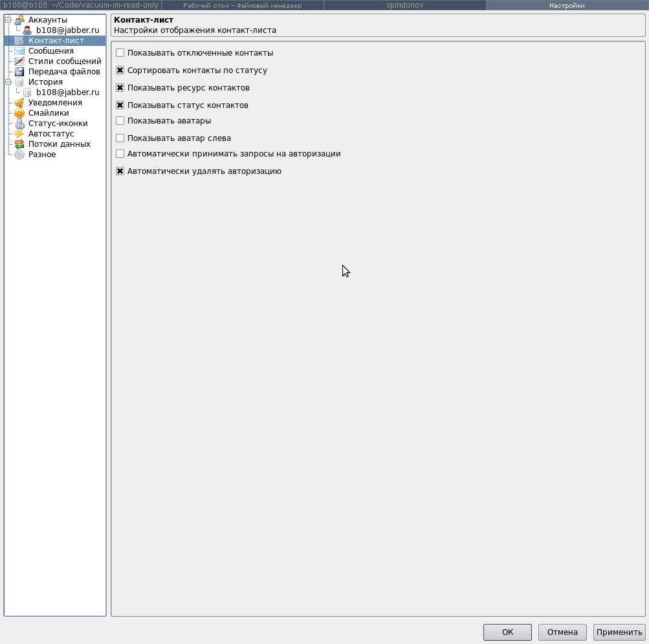Click the Отмена button
The width and height of the screenshot is (649, 644).
(562, 632)
